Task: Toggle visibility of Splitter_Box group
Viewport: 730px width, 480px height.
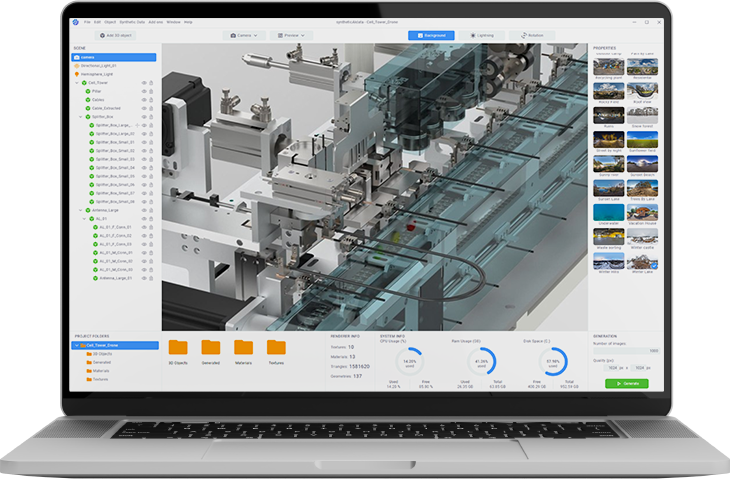Action: (144, 116)
